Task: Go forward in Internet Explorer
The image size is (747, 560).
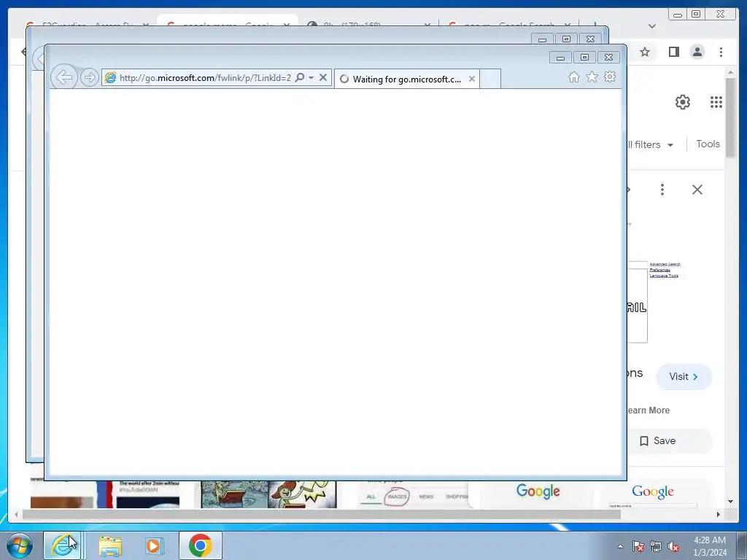Action: [x=89, y=77]
